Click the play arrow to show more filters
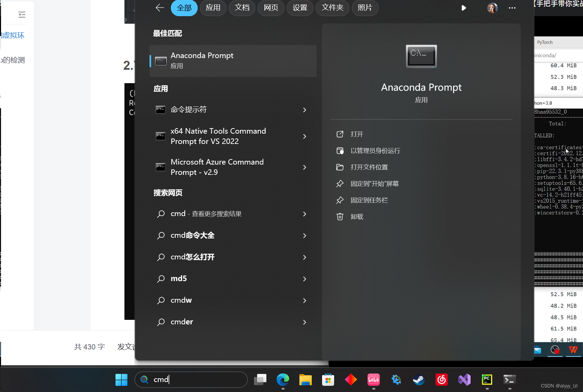 (464, 8)
